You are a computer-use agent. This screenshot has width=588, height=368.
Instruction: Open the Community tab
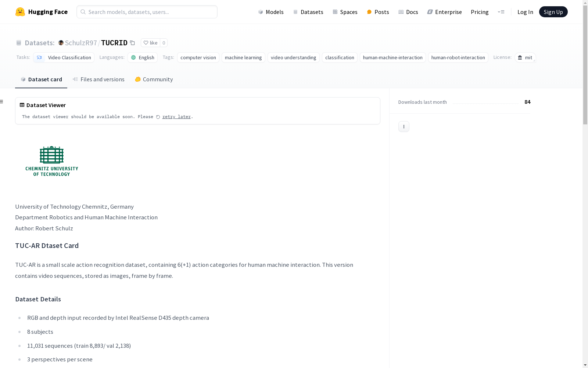[154, 79]
